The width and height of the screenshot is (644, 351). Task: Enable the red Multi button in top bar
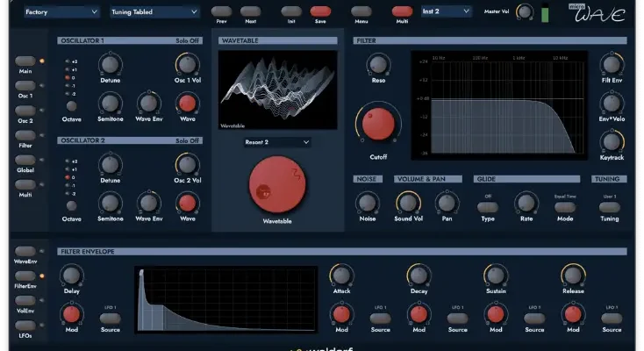(403, 12)
